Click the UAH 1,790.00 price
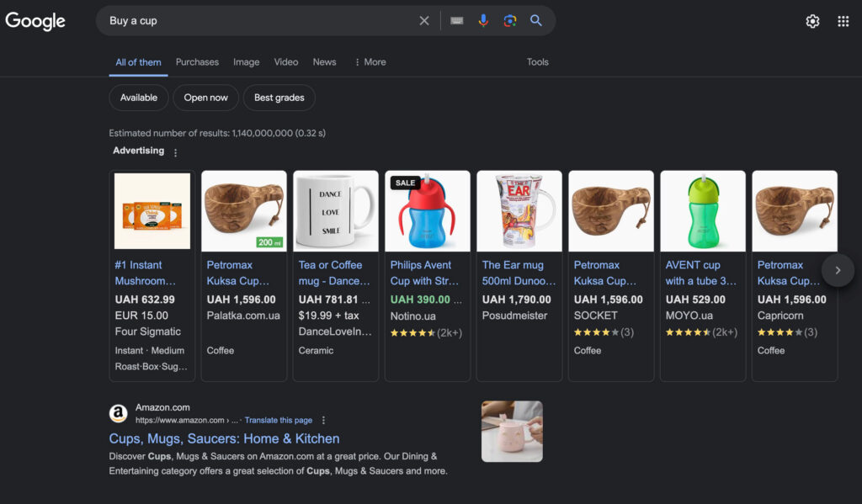This screenshot has width=862, height=504. 516,300
